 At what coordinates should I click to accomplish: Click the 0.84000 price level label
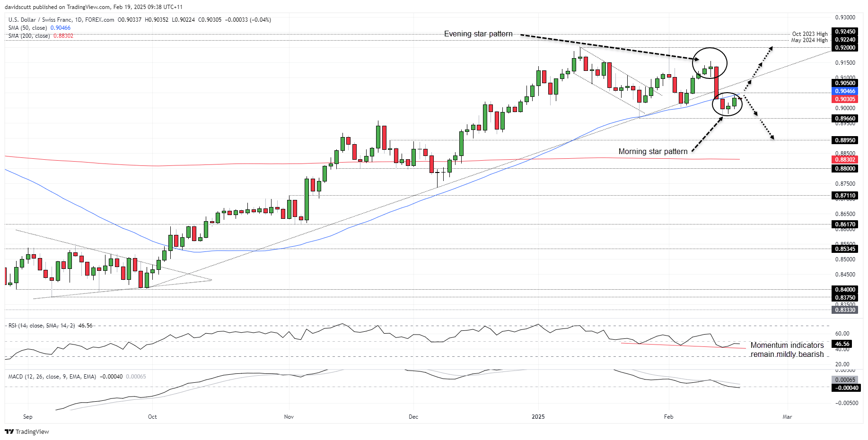[x=845, y=290]
